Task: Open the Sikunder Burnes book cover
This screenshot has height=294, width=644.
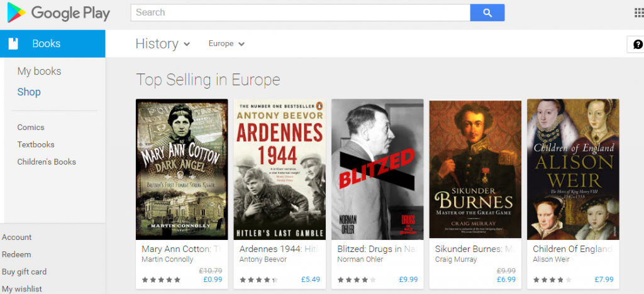Action: [475, 168]
